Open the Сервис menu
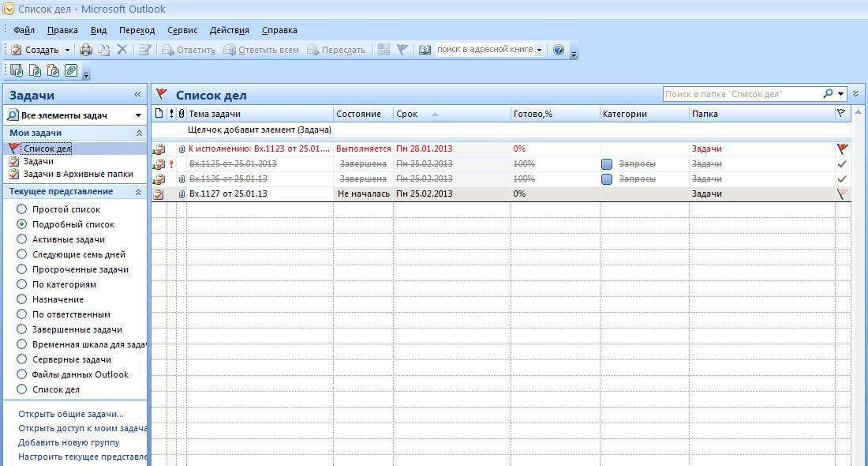 182,30
